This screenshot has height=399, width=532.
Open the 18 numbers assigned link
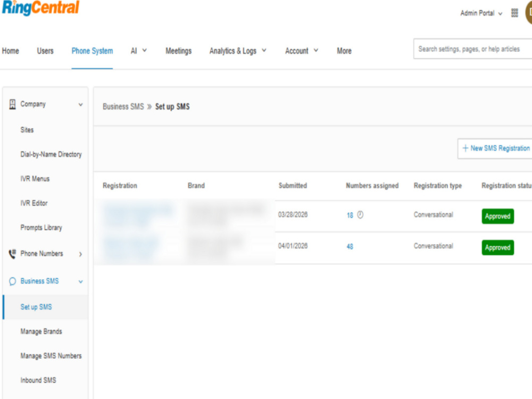[350, 215]
